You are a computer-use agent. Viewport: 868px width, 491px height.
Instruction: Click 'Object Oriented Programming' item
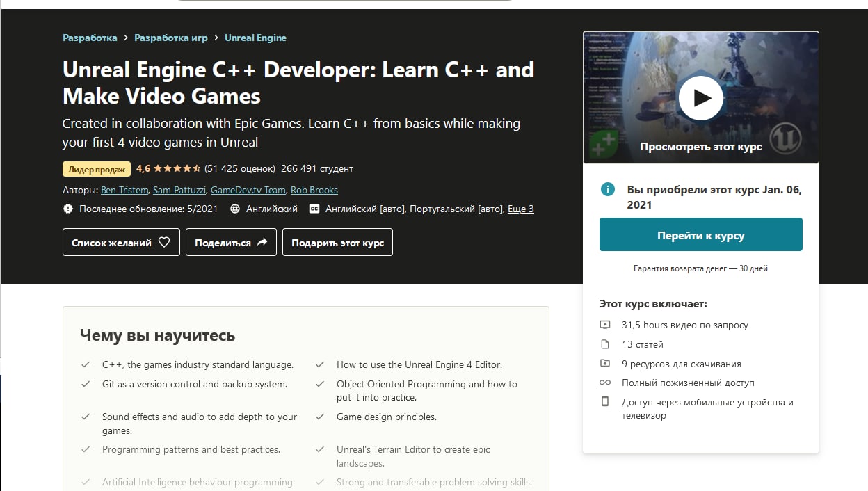click(427, 391)
